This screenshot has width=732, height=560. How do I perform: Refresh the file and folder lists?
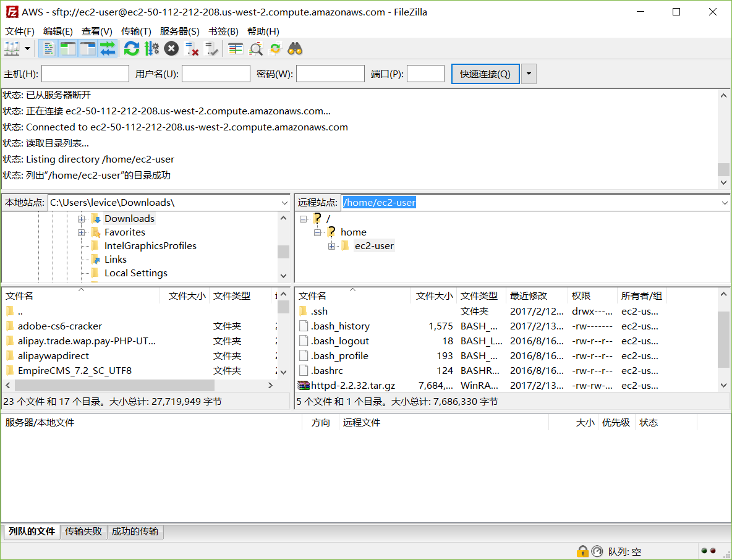[132, 49]
